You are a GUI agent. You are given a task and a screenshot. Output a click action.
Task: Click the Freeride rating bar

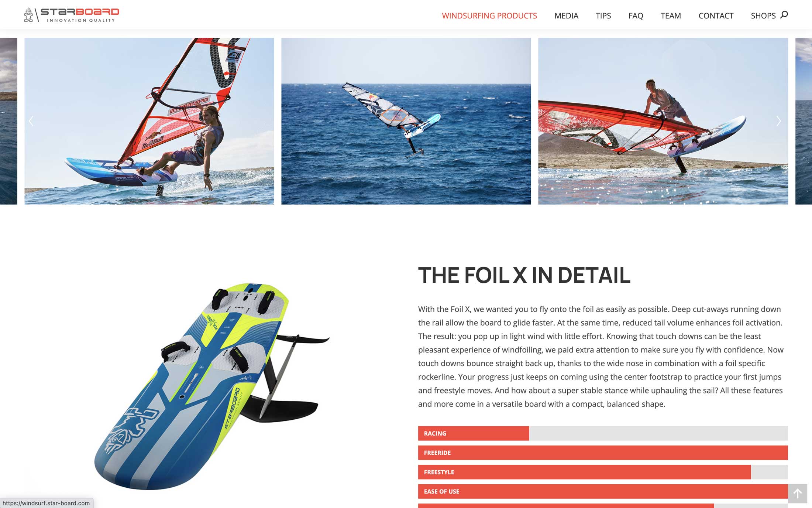point(603,453)
